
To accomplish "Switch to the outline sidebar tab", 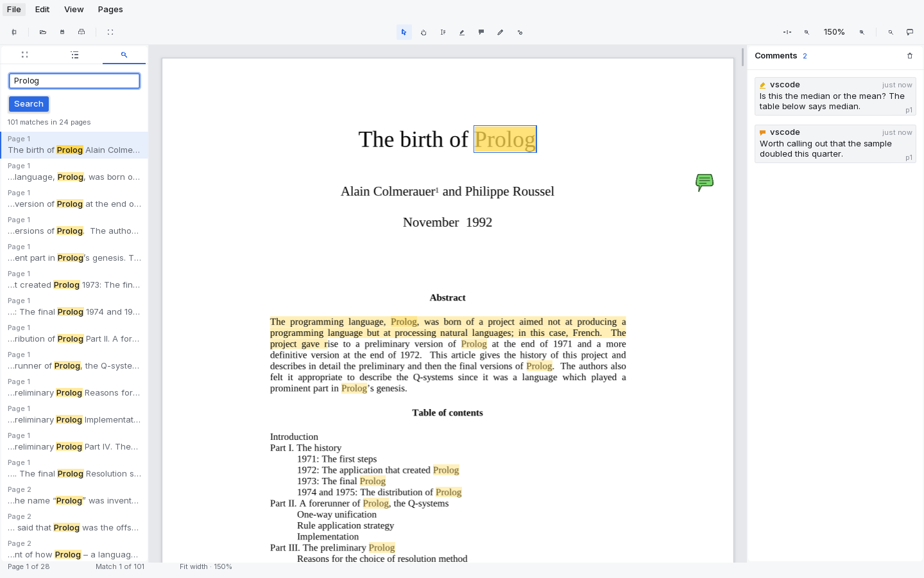I will point(75,55).
